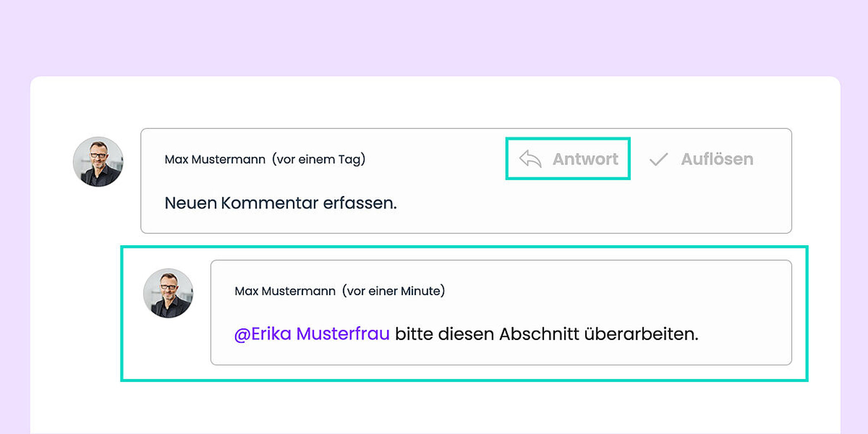Click the resolve checkmark icon

pyautogui.click(x=658, y=159)
